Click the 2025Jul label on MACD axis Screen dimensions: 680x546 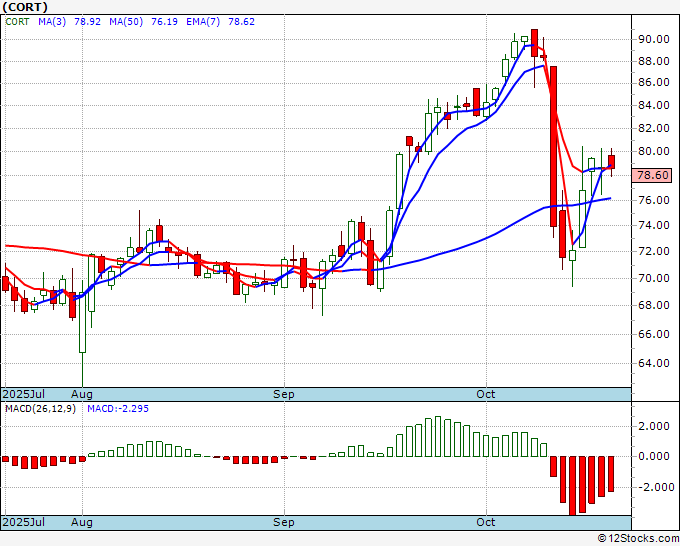[24, 522]
